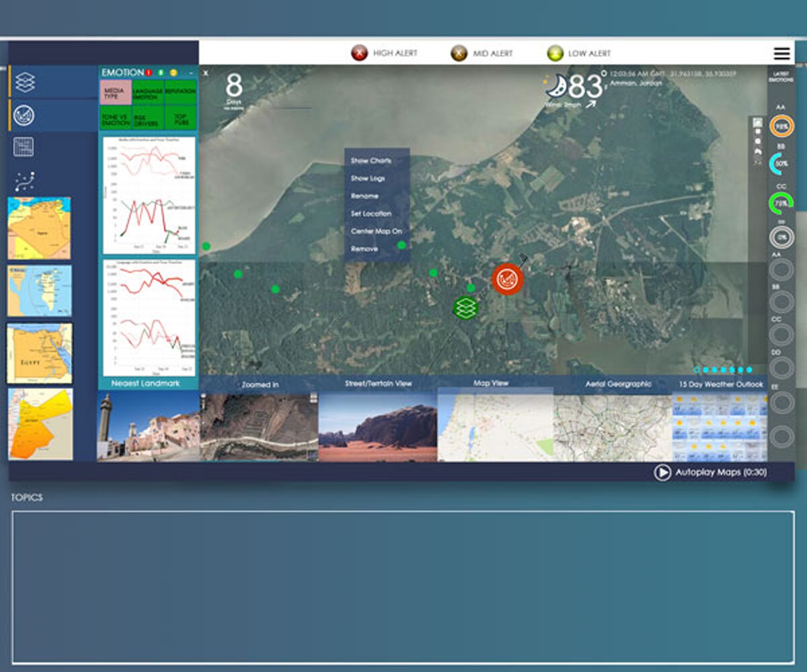Viewport: 807px width, 672px height.
Task: Toggle the MID ALERT indicator
Action: (459, 53)
